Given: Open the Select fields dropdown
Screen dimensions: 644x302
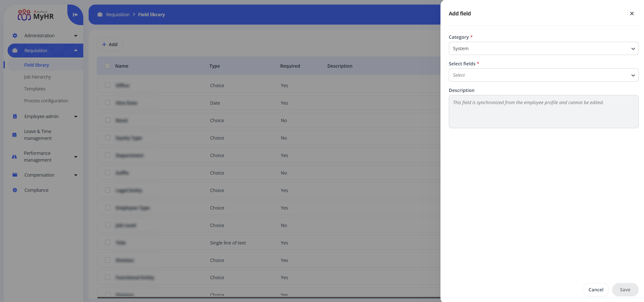Looking at the screenshot, I should (544, 75).
